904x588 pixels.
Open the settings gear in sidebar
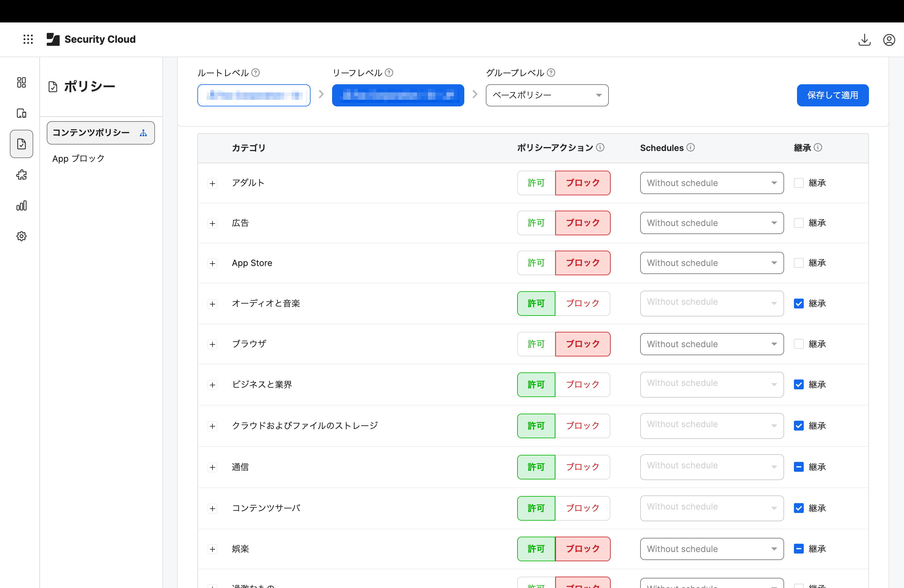point(22,236)
